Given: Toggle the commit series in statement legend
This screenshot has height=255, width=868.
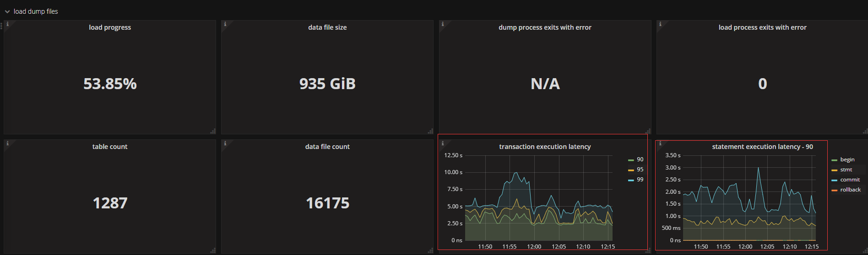Looking at the screenshot, I should pos(850,180).
